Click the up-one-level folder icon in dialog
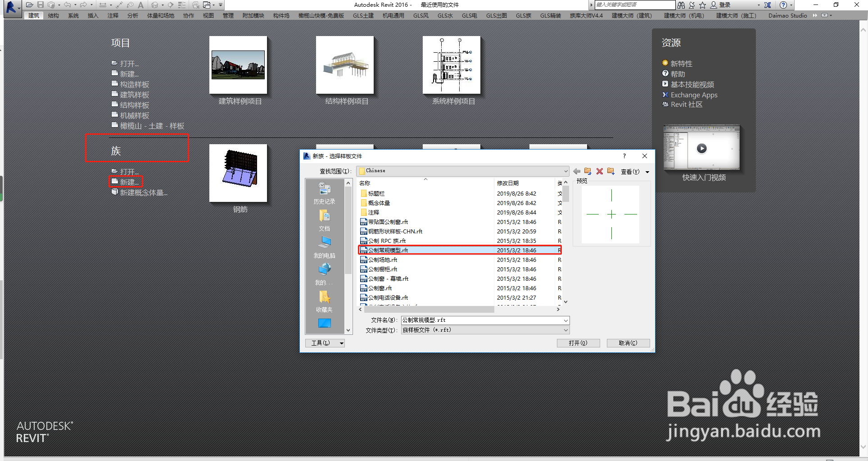Image resolution: width=868 pixels, height=461 pixels. [588, 171]
